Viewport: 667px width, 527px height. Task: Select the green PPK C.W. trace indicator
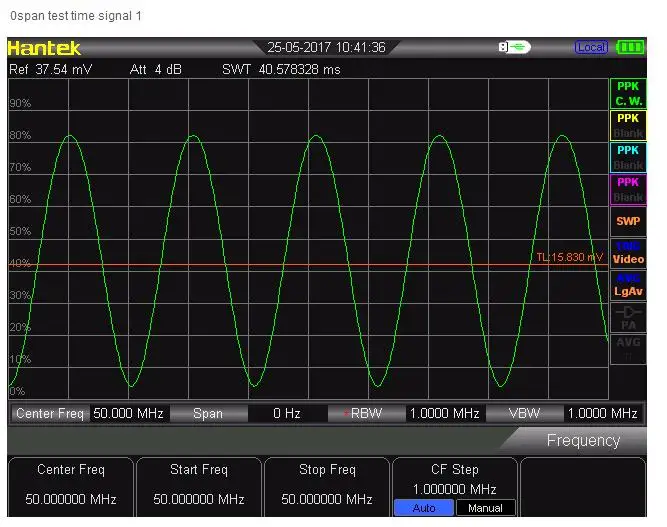coord(628,94)
